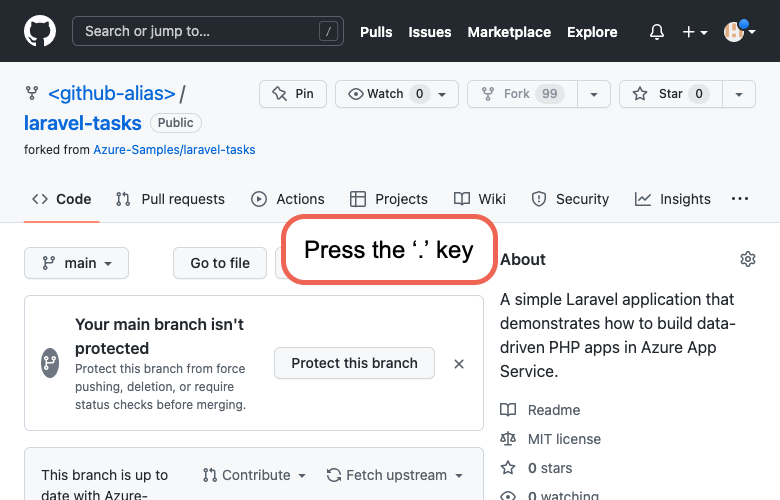Open the Actions tab
The height and width of the screenshot is (500, 780).
tap(288, 199)
